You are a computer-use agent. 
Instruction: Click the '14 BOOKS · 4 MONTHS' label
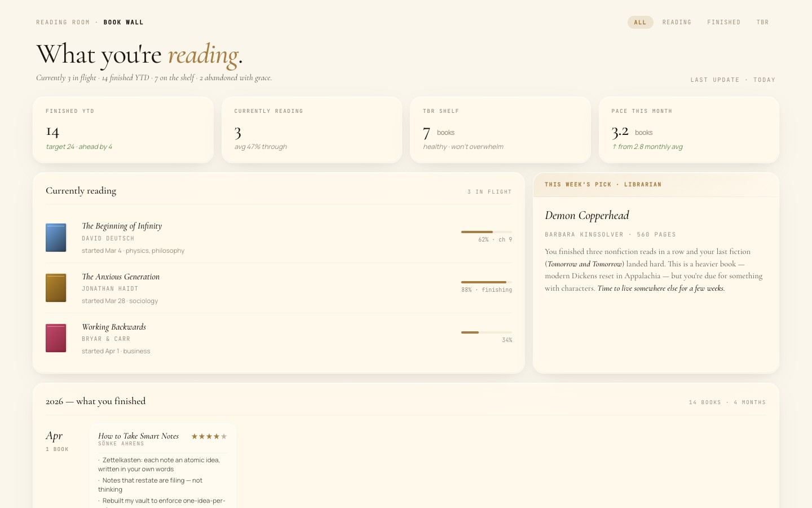727,402
